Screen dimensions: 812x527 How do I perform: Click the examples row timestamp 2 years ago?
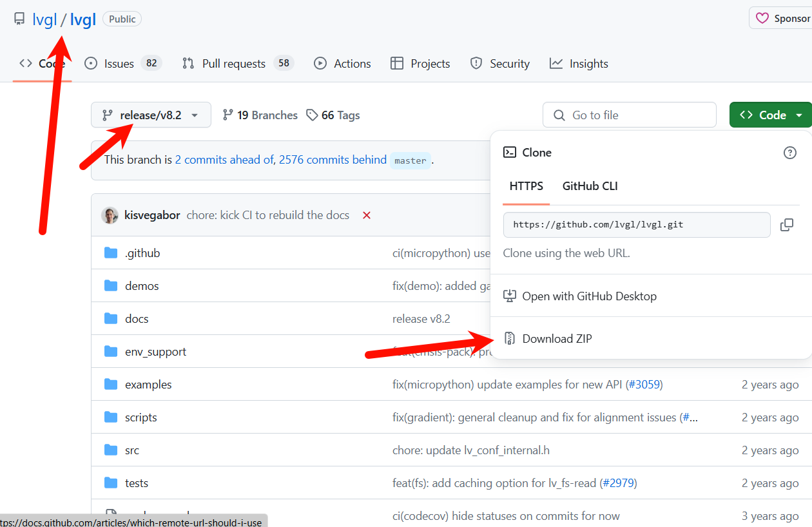(770, 385)
